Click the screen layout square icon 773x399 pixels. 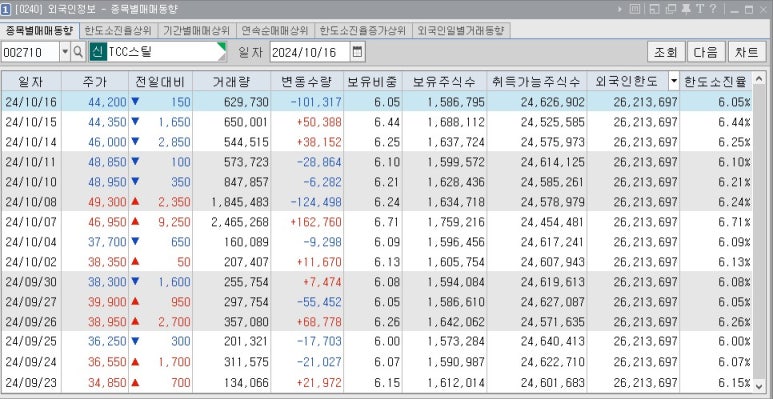[635, 9]
